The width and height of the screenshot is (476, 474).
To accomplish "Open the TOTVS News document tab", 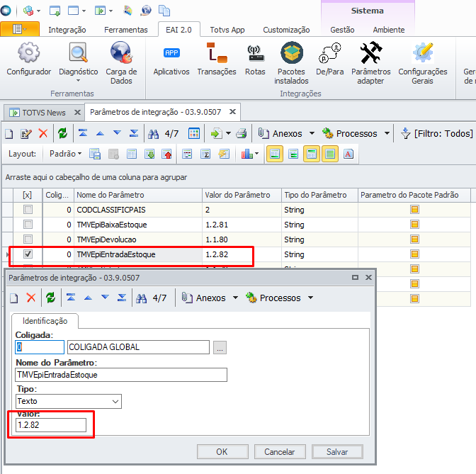I will click(43, 113).
